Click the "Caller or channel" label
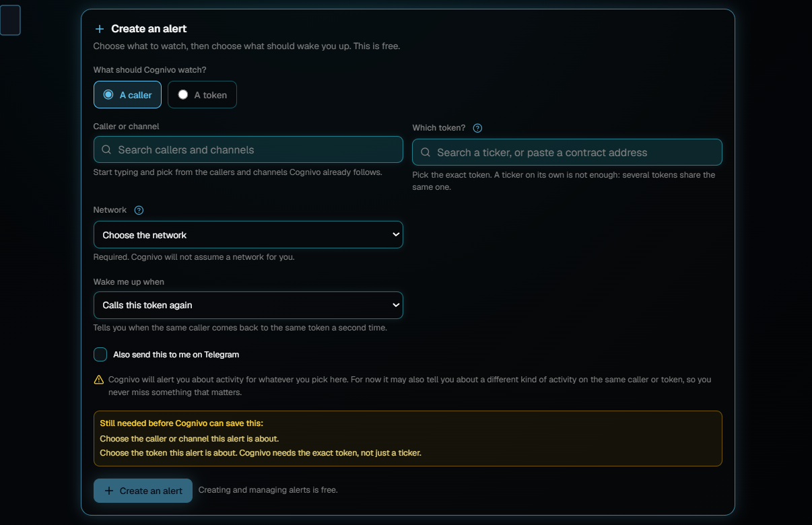 pyautogui.click(x=126, y=127)
